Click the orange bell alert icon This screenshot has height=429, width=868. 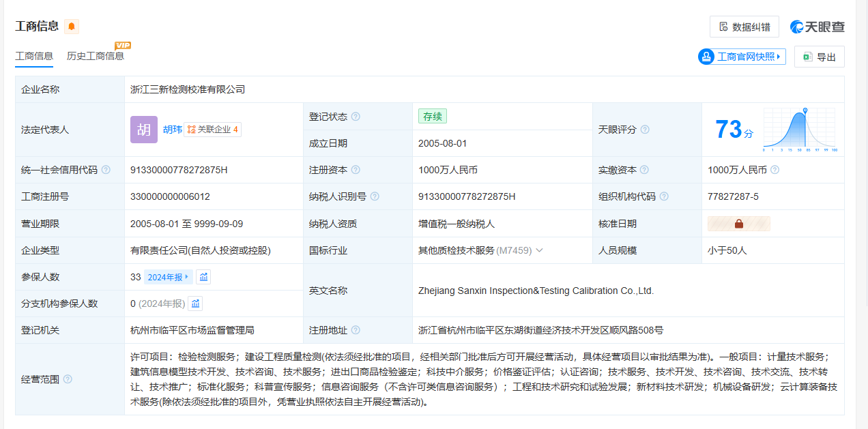pyautogui.click(x=72, y=27)
